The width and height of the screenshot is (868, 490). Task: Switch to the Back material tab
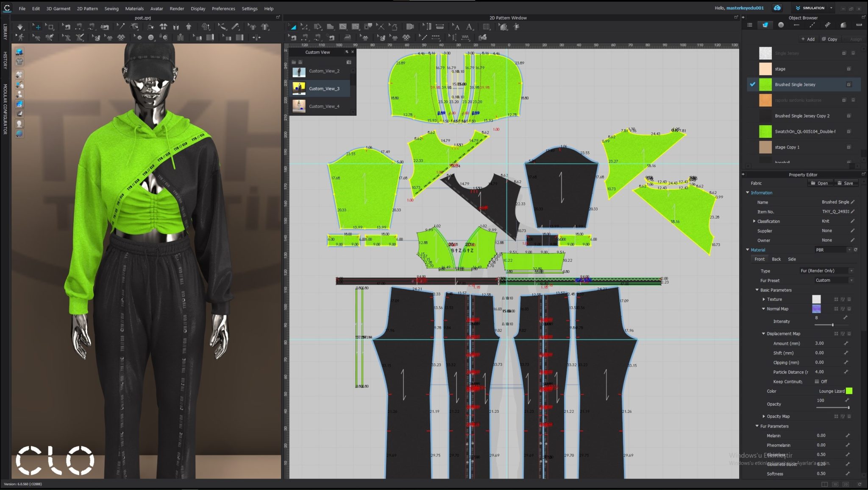pos(776,259)
